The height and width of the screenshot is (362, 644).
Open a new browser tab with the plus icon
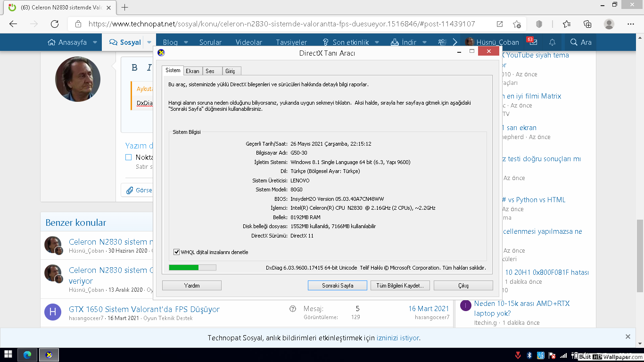pyautogui.click(x=125, y=7)
